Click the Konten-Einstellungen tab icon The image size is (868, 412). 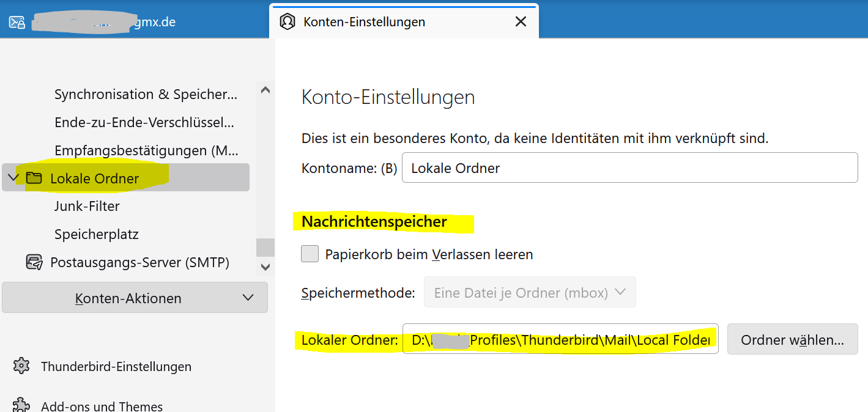point(287,22)
